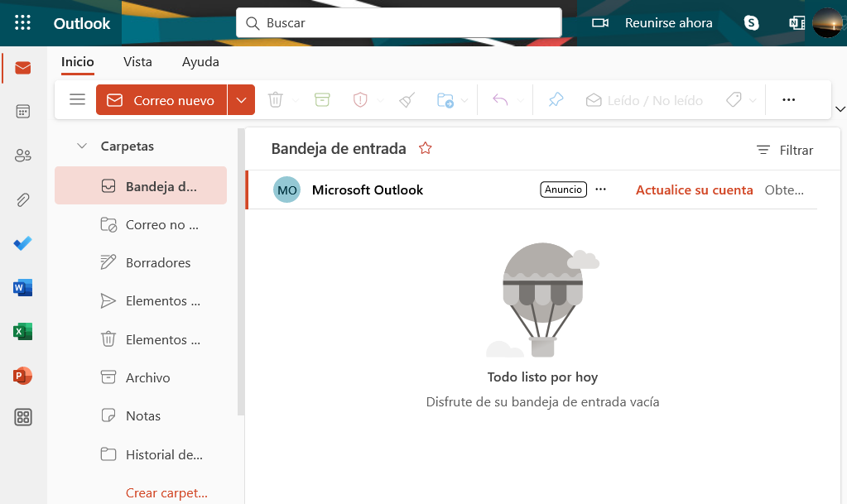
Task: Expand the Reply options dropdown arrow
Action: point(520,100)
